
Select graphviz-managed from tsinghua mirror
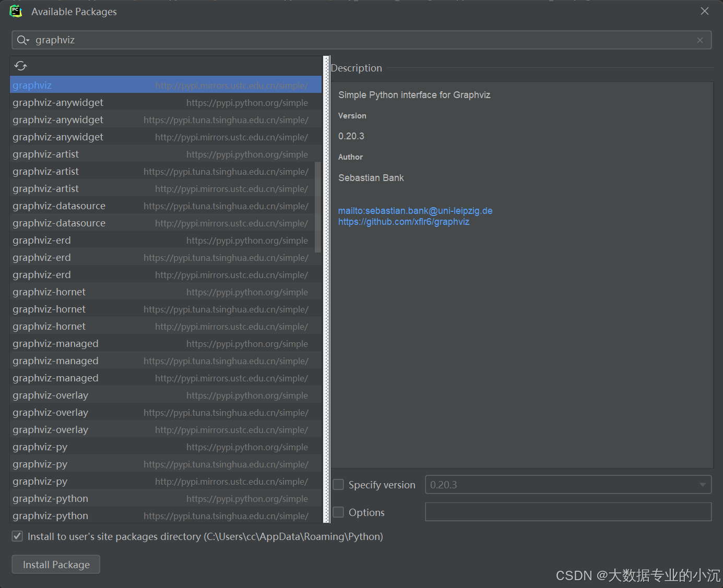165,361
